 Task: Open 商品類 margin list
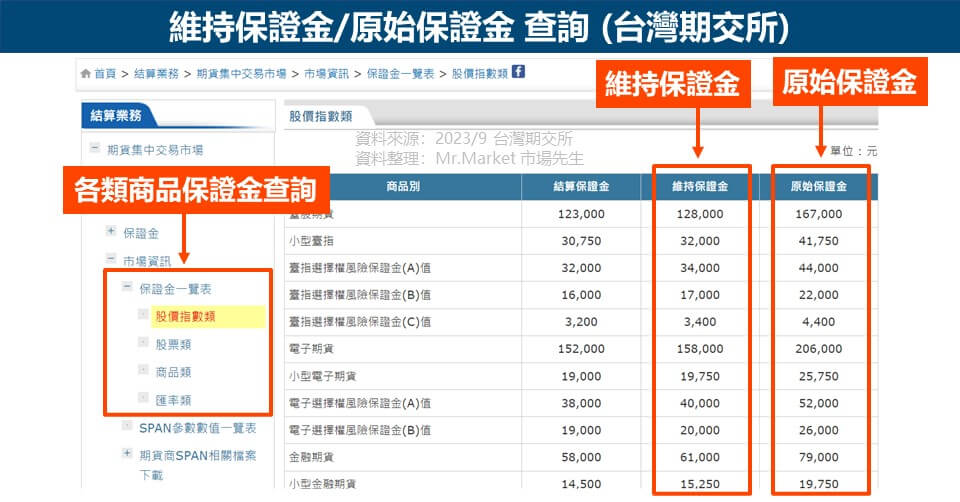coord(173,372)
